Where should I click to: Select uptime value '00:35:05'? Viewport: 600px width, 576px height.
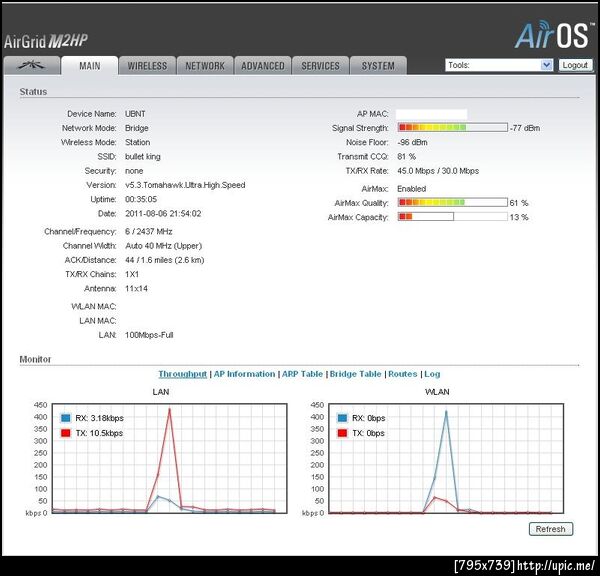click(141, 199)
